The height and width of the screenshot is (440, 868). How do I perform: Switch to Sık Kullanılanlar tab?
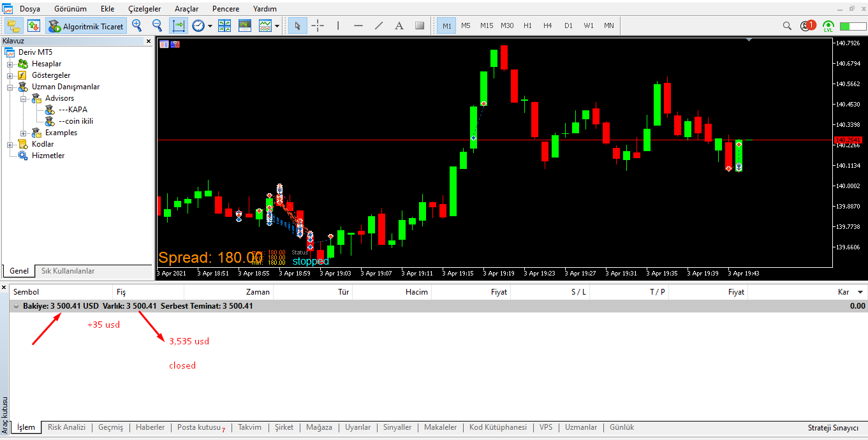(68, 271)
